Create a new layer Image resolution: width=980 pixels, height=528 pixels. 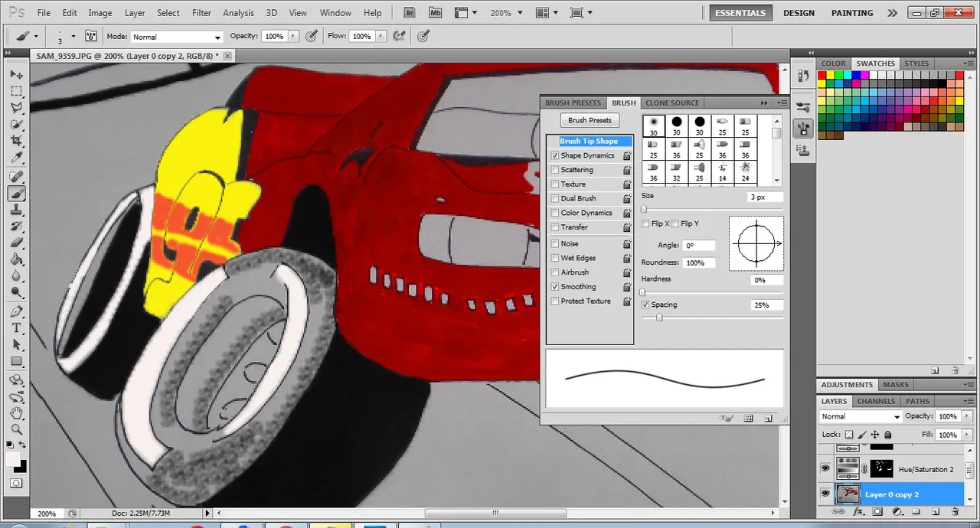tap(936, 511)
